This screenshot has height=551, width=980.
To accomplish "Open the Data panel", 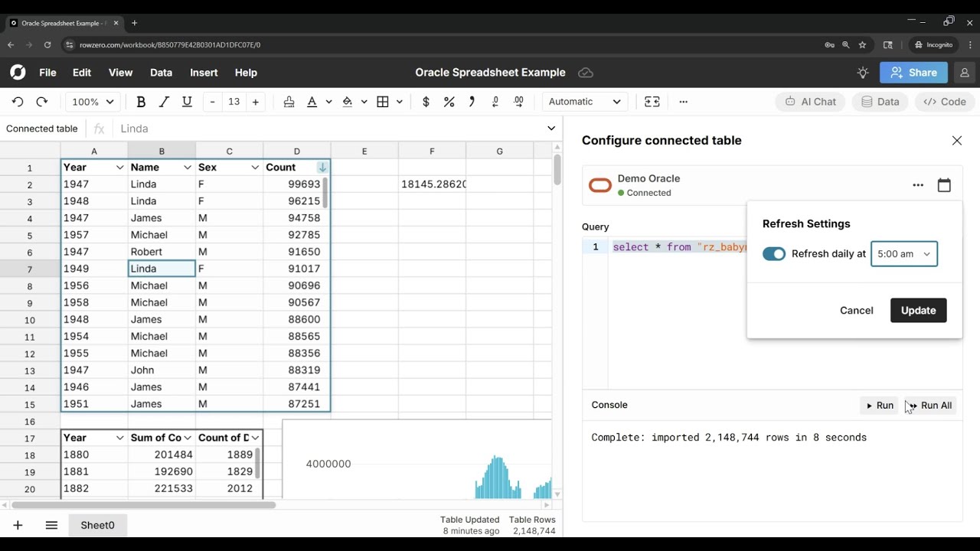I will pos(880,102).
